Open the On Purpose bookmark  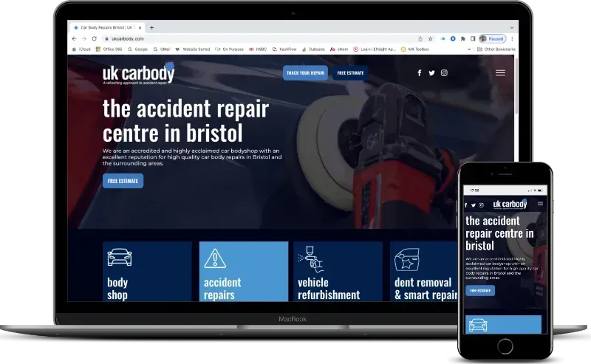pyautogui.click(x=230, y=49)
